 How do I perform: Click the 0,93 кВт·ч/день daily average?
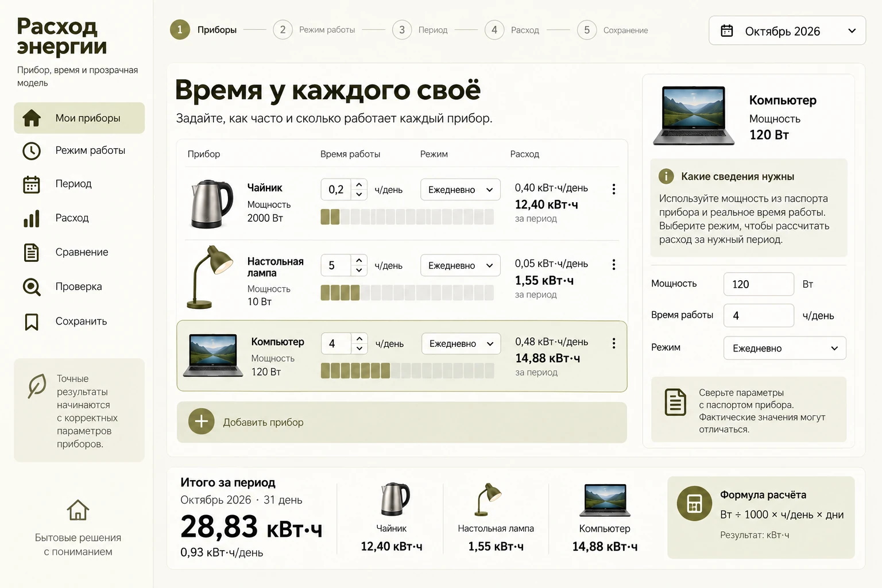222,552
